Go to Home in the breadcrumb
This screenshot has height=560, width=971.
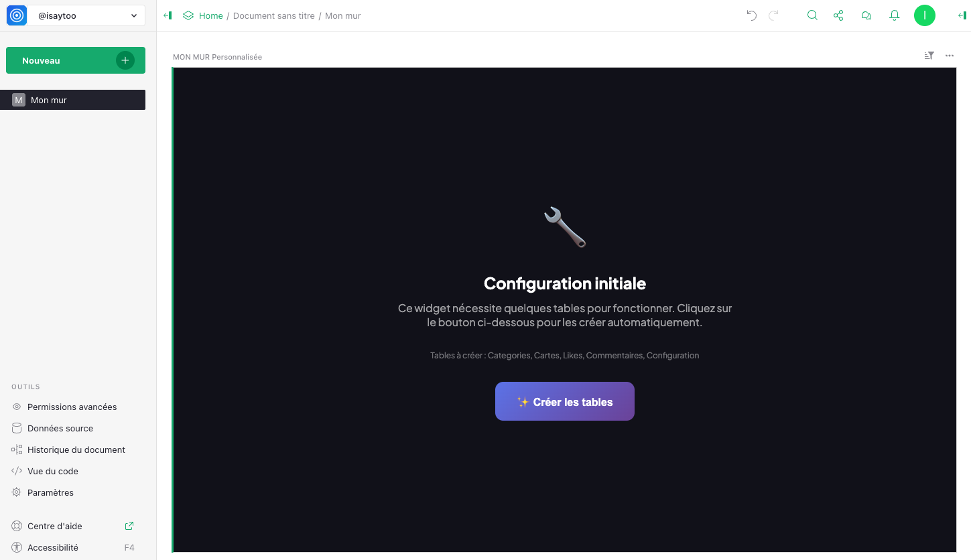pyautogui.click(x=210, y=15)
